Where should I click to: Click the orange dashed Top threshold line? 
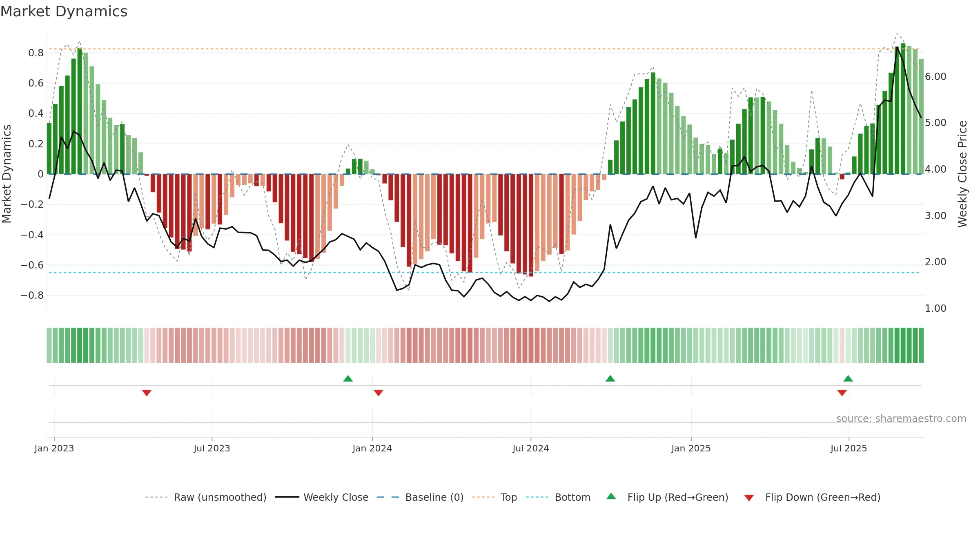click(484, 49)
